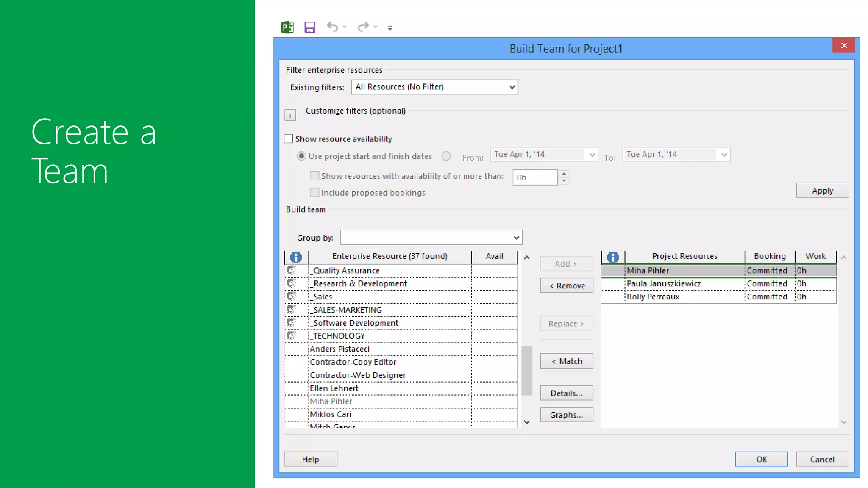The image size is (868, 488).
Task: Click the Redo arrow icon
Action: coord(363,27)
